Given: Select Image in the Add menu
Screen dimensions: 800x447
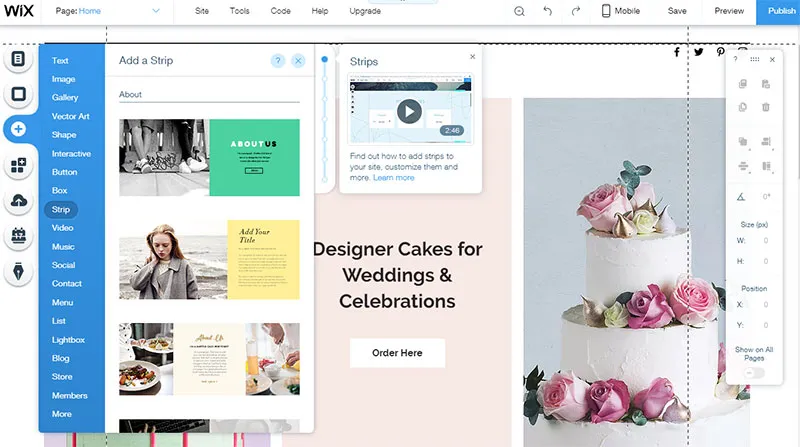Looking at the screenshot, I should tap(63, 79).
